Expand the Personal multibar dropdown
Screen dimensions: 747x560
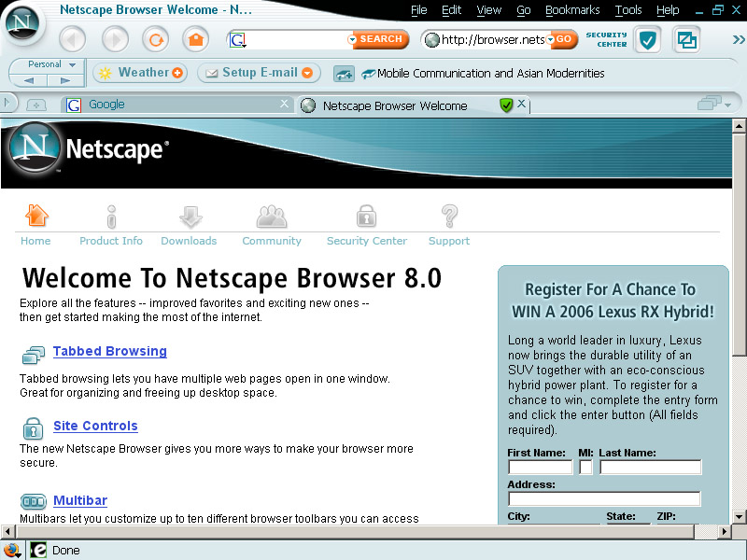point(73,64)
